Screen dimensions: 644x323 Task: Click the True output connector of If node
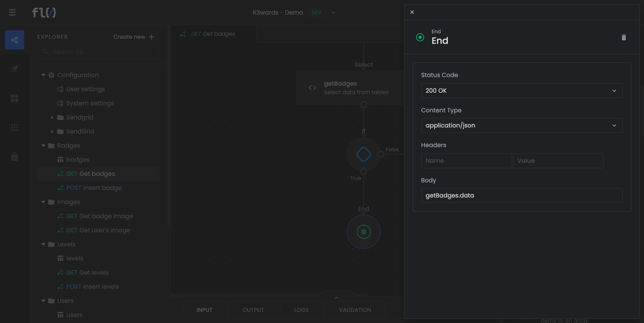364,171
